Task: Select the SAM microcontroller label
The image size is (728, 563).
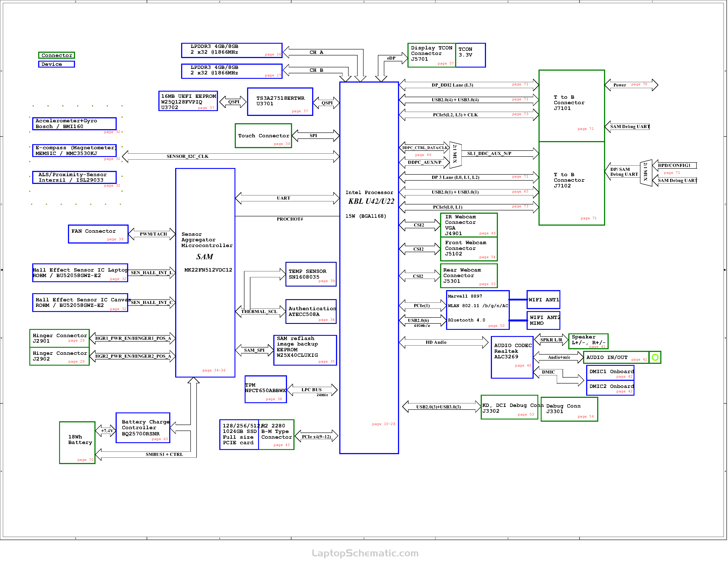Action: pyautogui.click(x=205, y=257)
